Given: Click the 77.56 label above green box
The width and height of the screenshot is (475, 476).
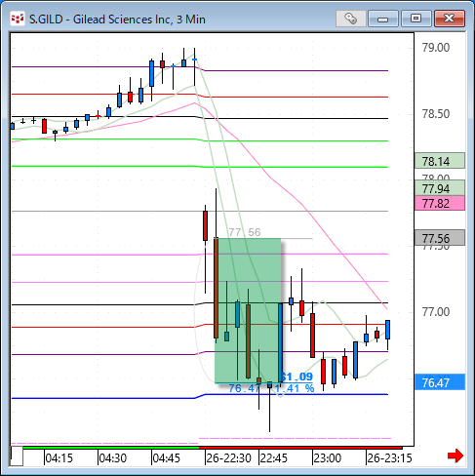Looking at the screenshot, I should pos(245,232).
